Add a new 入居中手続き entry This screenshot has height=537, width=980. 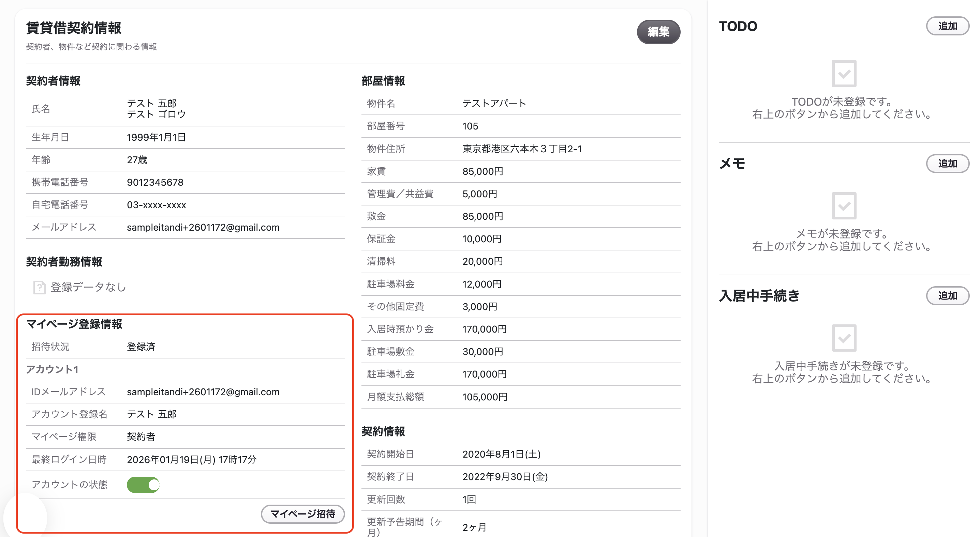point(947,295)
